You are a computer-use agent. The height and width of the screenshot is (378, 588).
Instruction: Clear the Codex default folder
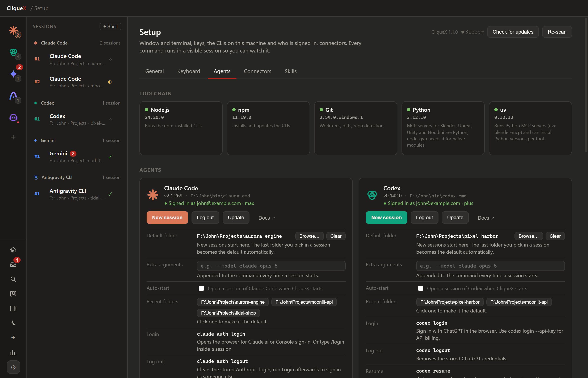tap(555, 236)
